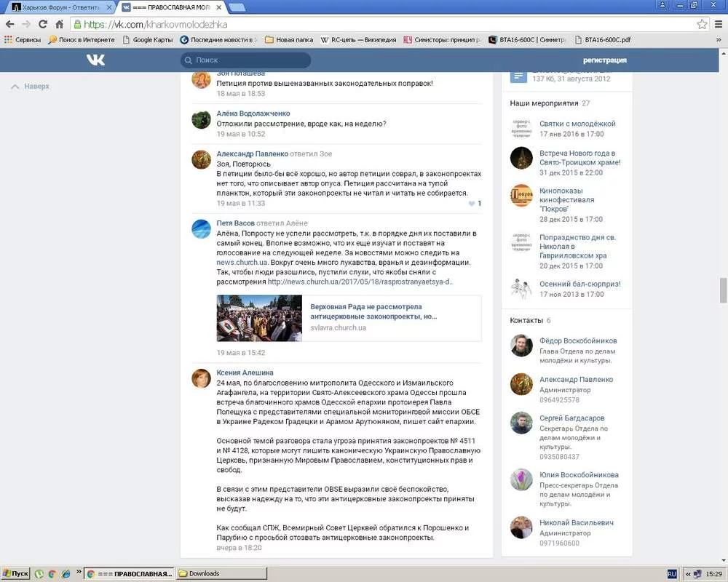Open the Новая папка bookmarks folder
This screenshot has height=582, width=728.
click(x=289, y=40)
